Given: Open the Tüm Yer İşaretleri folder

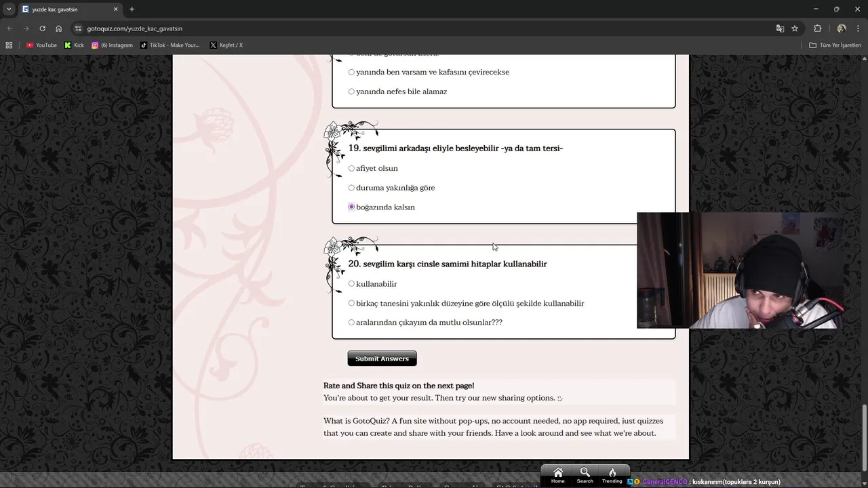Looking at the screenshot, I should [x=835, y=45].
